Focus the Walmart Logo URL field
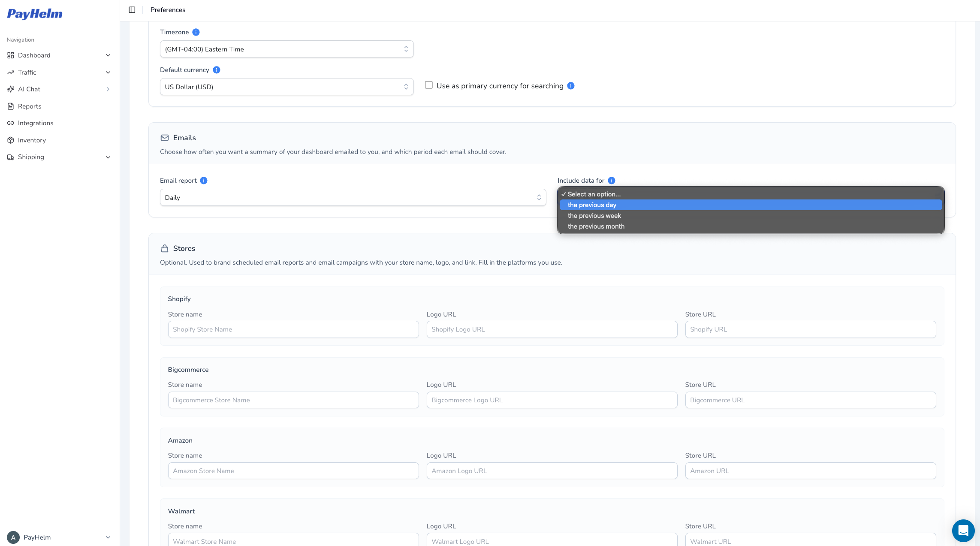The image size is (980, 546). (x=552, y=540)
